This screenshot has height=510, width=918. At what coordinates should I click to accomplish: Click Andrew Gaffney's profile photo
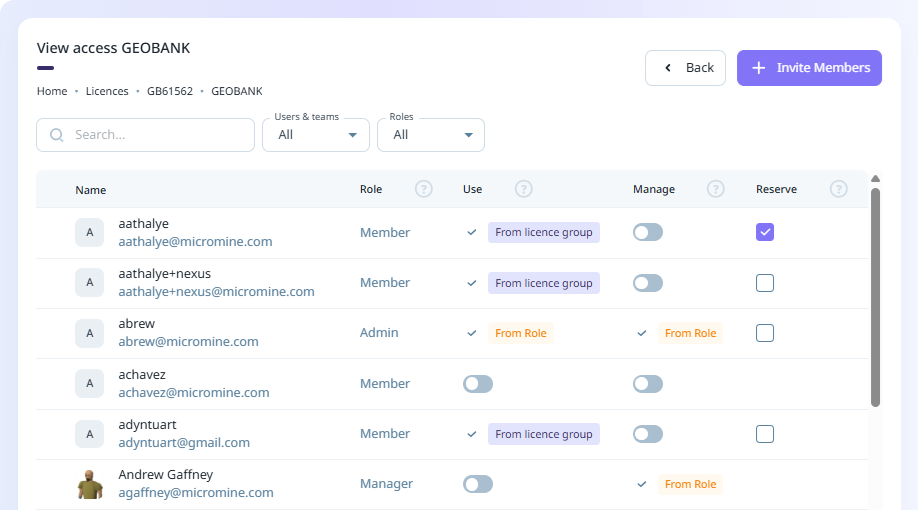pyautogui.click(x=90, y=484)
